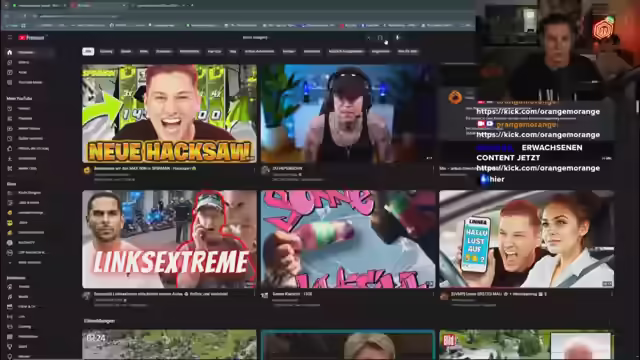Open the NEUE HACKSAW video thumbnail
The width and height of the screenshot is (640, 360).
click(x=169, y=113)
